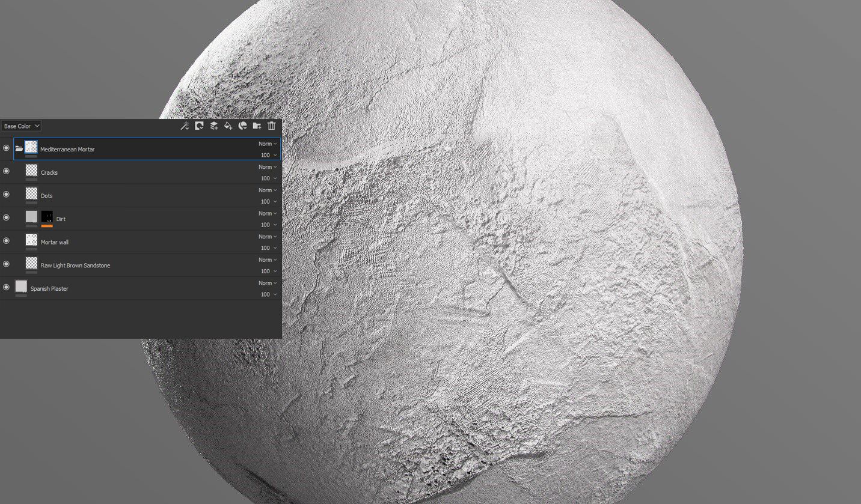Select the Mortar wall layer name
The width and height of the screenshot is (861, 504).
tap(55, 242)
